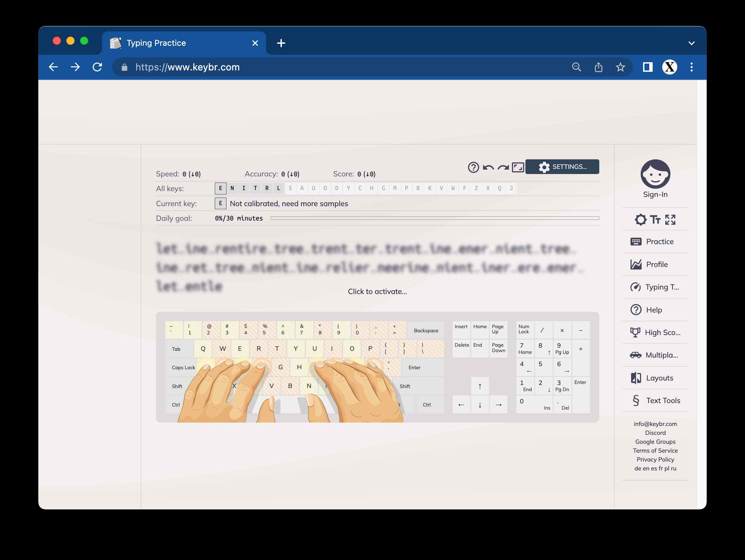
Task: Expand the fullscreen view icon
Action: 670,219
